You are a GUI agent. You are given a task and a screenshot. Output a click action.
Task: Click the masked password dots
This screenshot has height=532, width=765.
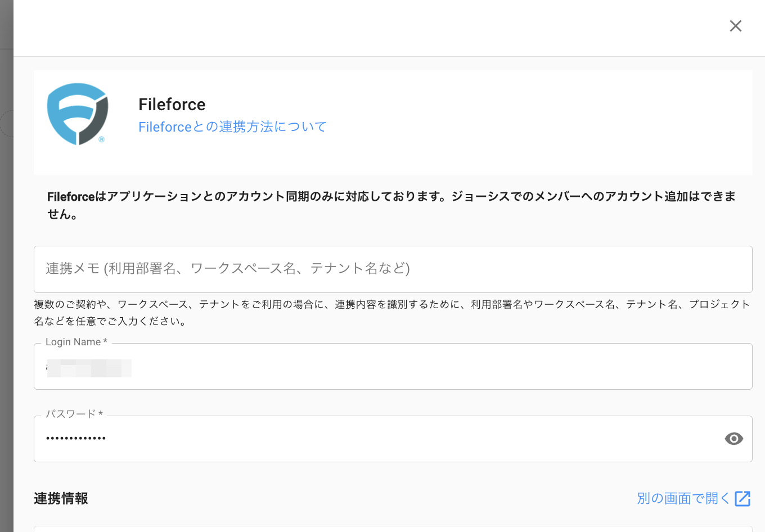tap(76, 438)
